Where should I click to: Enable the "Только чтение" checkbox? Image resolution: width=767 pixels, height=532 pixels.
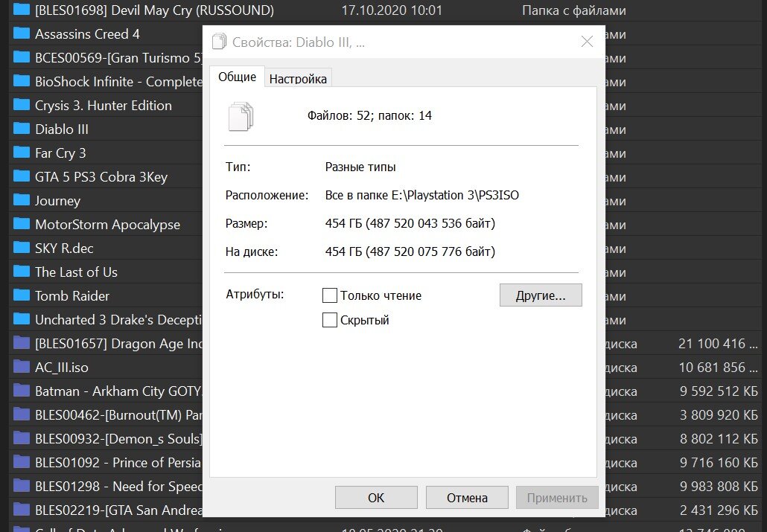pos(330,295)
